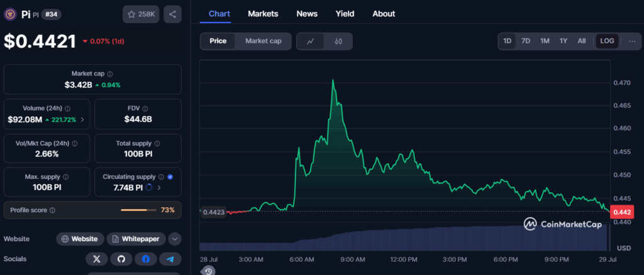Click the #34 rank badge
This screenshot has height=275, width=644.
tap(51, 14)
